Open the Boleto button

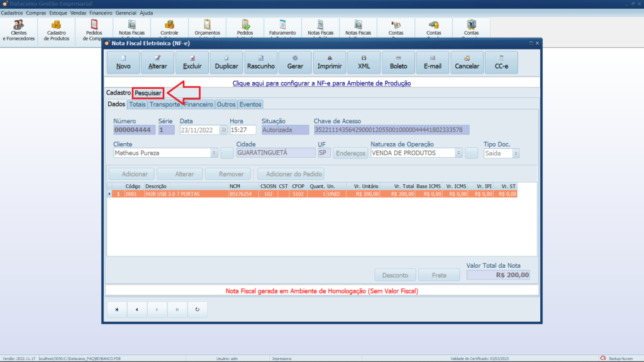[398, 63]
